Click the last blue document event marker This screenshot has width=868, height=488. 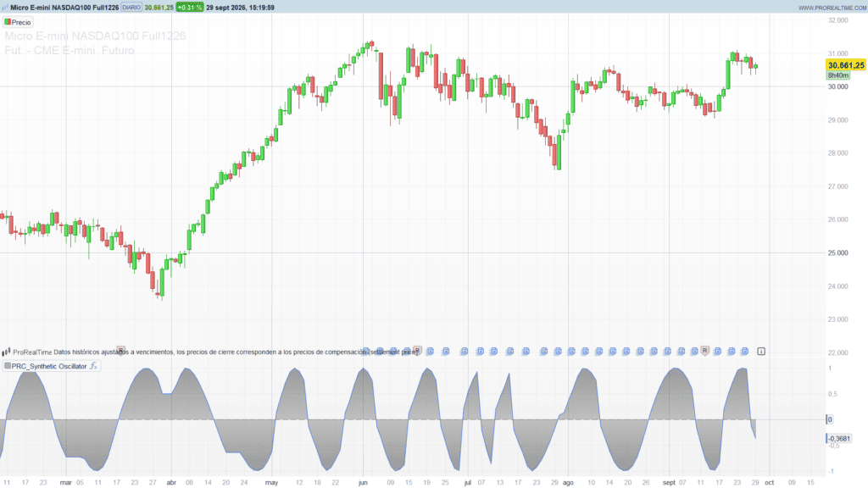745,352
